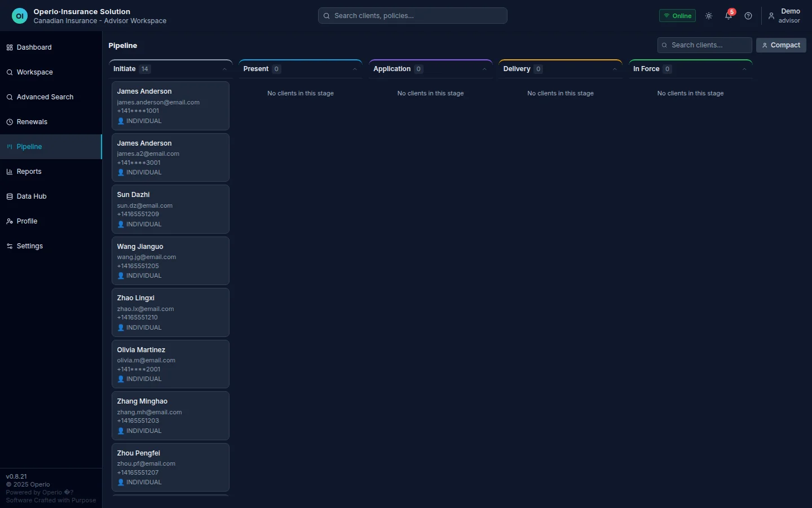Collapse the In Force column chevron

(744, 69)
